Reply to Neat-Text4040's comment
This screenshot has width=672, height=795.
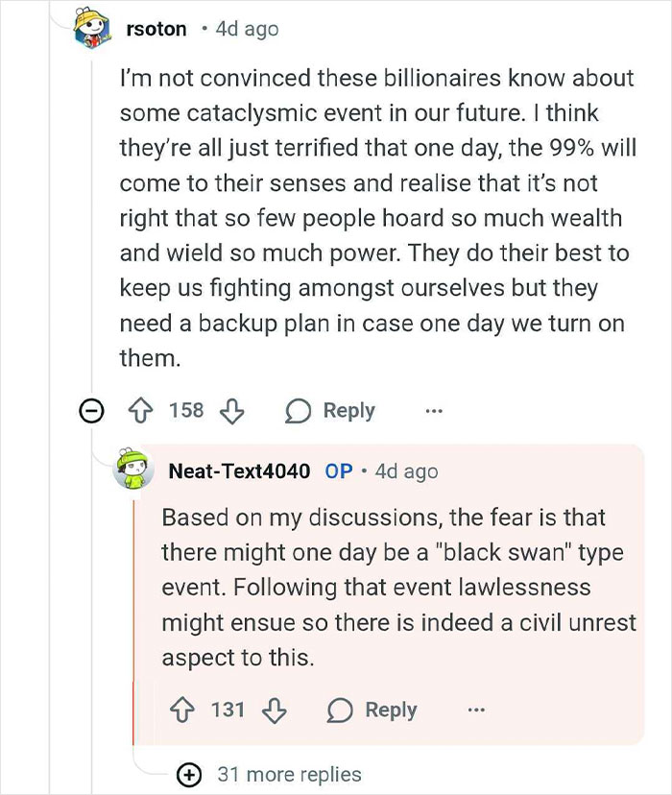(390, 711)
